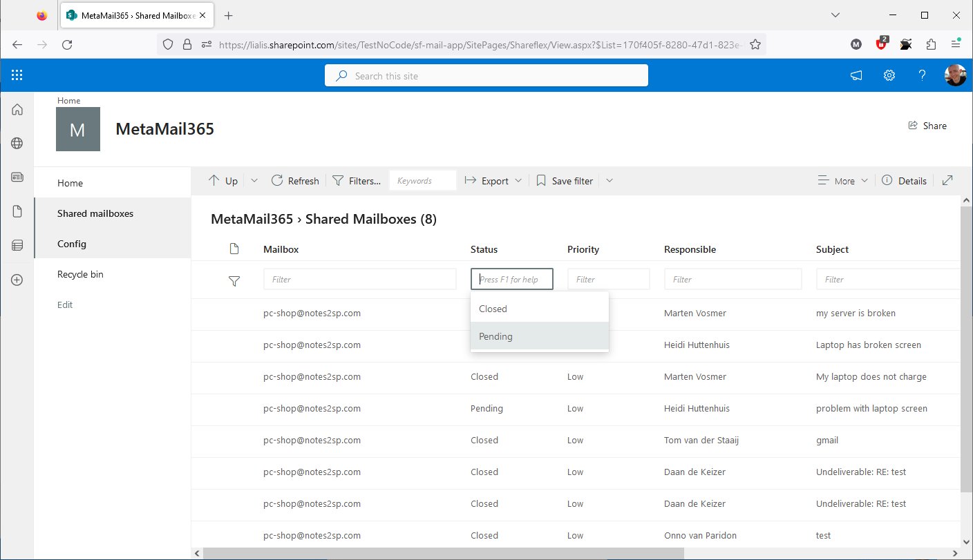Open the Filters... dialog
Viewport: 973px width, 560px height.
357,181
